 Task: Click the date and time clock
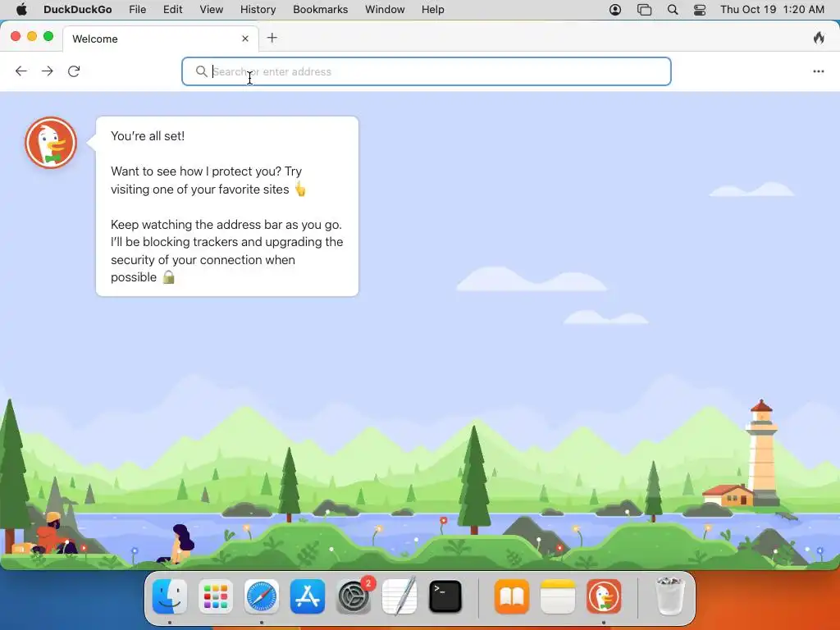pyautogui.click(x=772, y=10)
